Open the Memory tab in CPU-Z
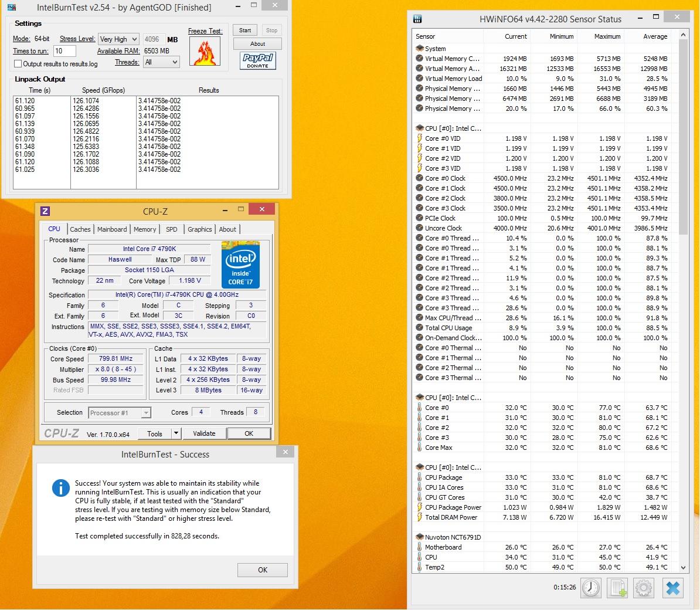The height and width of the screenshot is (610, 700). click(x=145, y=229)
